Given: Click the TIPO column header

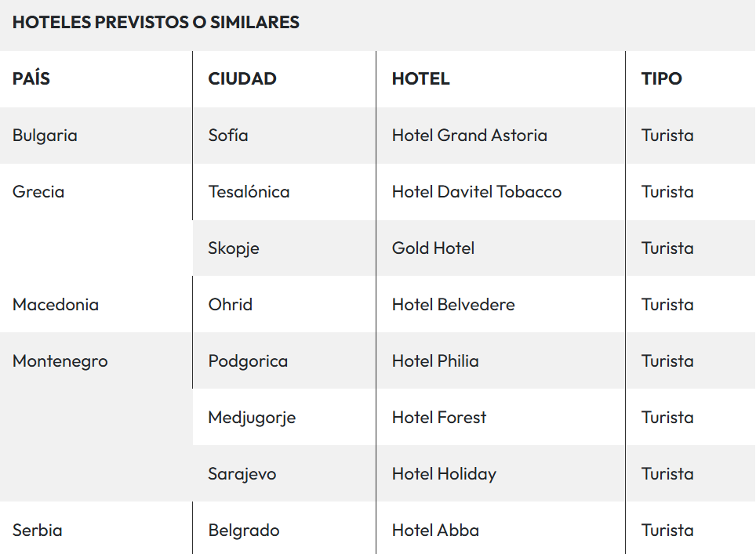Looking at the screenshot, I should [x=662, y=79].
